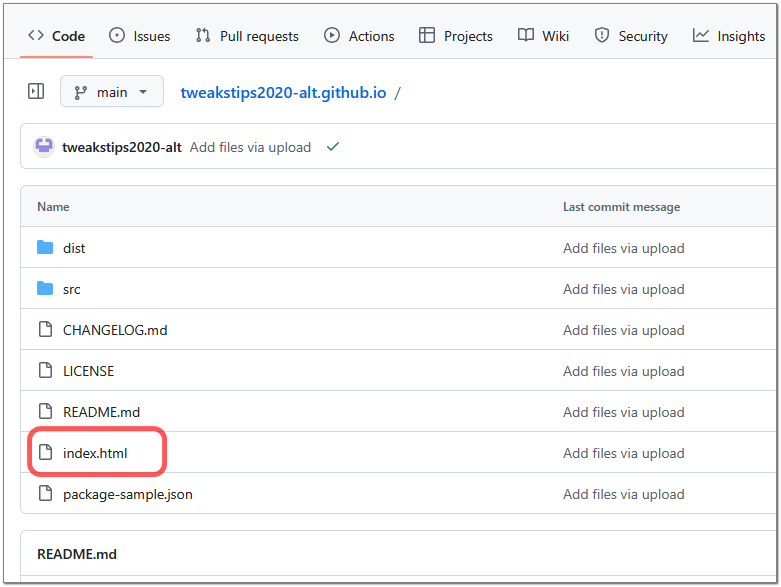Click the LICENSE file icon
Viewport: 781px width, 587px height.
[45, 370]
